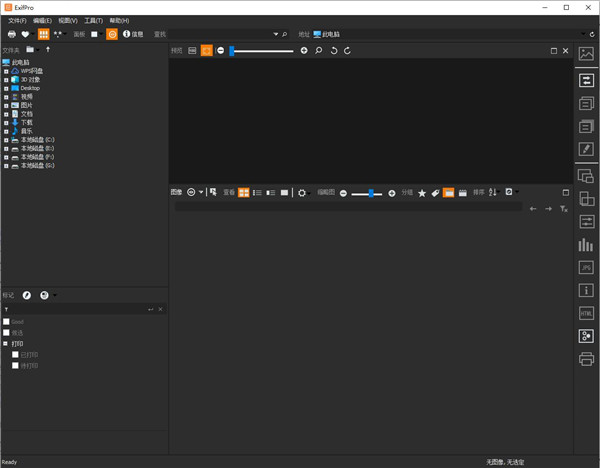Open the 文件(F) menu
The height and width of the screenshot is (468, 600).
click(17, 20)
